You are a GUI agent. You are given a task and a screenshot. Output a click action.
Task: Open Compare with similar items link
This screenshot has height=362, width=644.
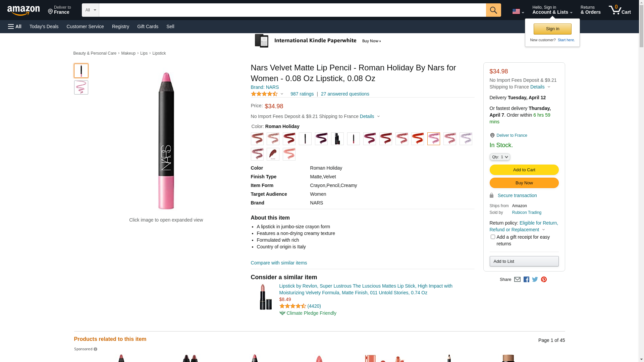coord(279,263)
